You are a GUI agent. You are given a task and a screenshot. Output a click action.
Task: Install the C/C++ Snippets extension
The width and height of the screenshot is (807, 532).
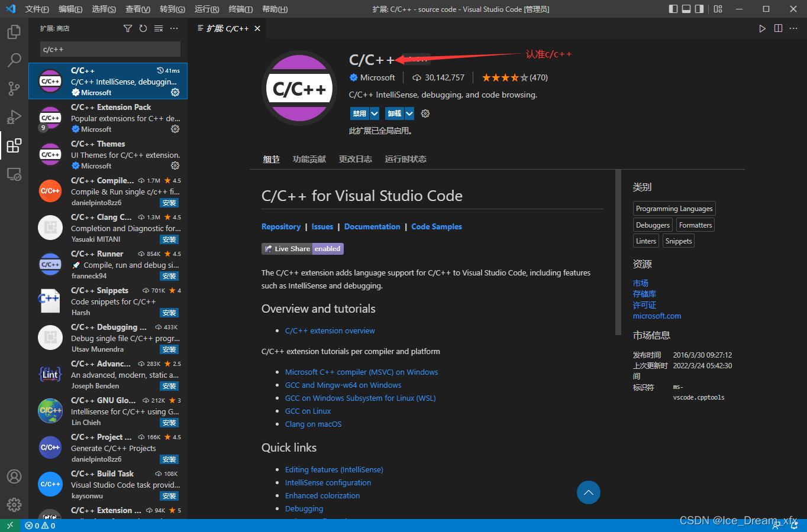169,313
